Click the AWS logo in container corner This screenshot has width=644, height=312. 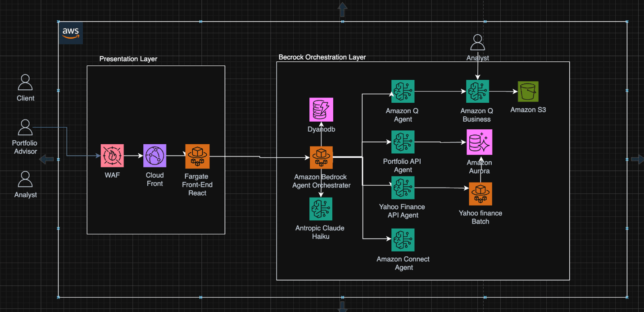(x=71, y=33)
